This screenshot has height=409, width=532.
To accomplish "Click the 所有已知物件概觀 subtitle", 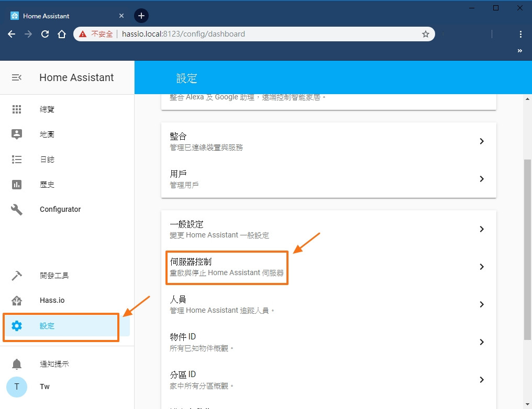I will (x=202, y=348).
